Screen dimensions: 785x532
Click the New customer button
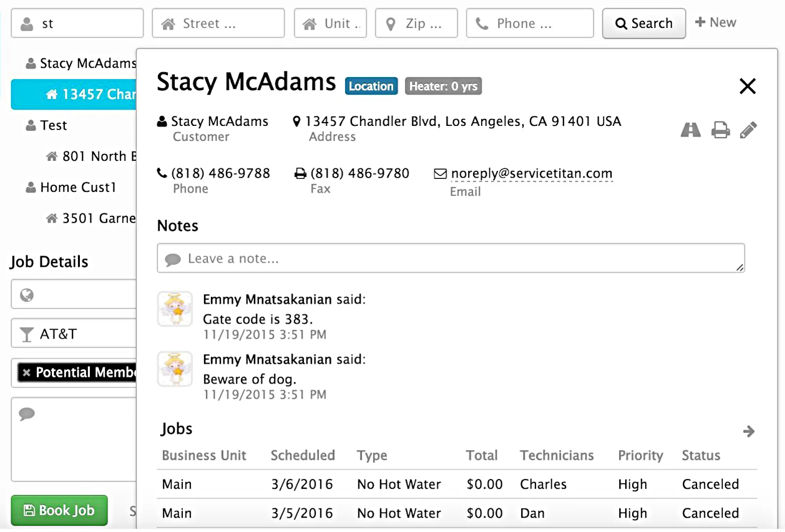(715, 22)
